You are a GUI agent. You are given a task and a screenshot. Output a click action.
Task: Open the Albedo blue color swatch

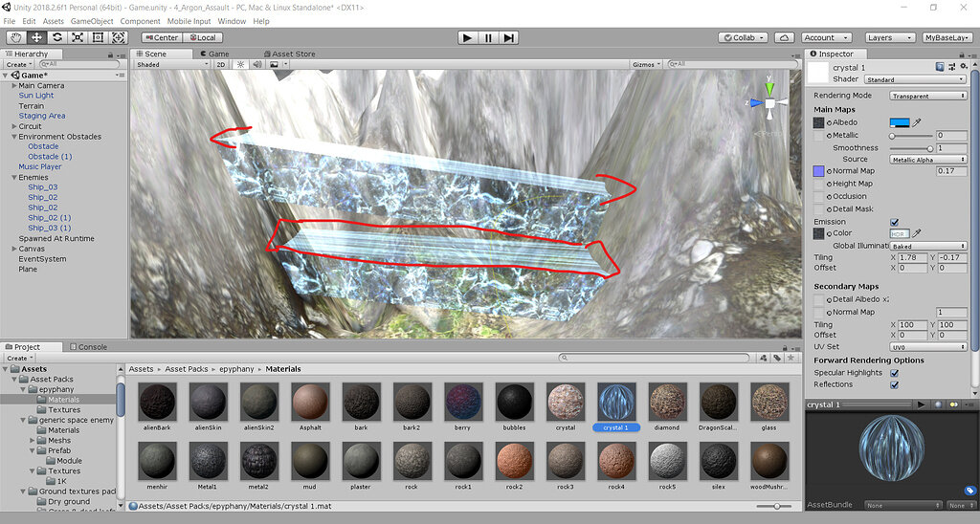[x=900, y=123]
